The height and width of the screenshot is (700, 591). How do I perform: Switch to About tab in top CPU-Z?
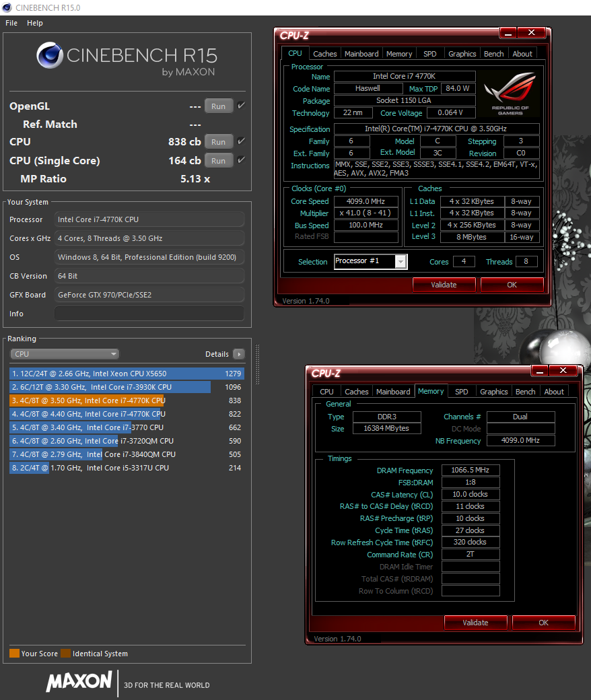[x=522, y=54]
